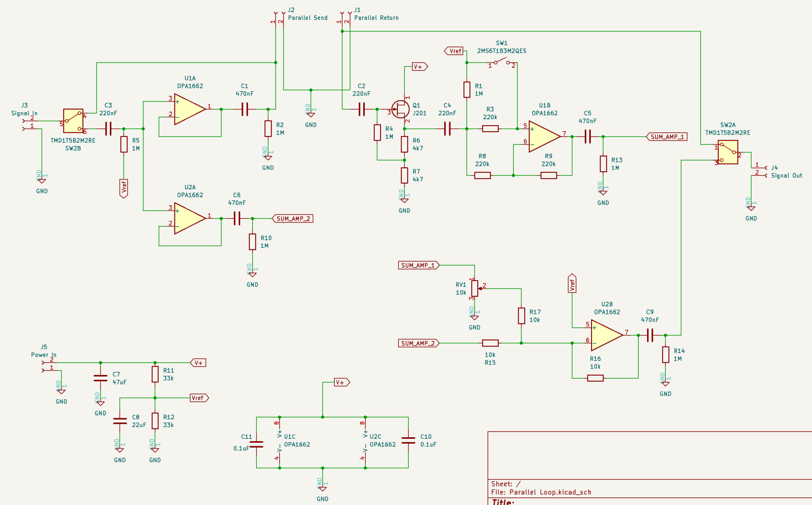Select capacitor C10 0.1uF symbol

coord(408,440)
